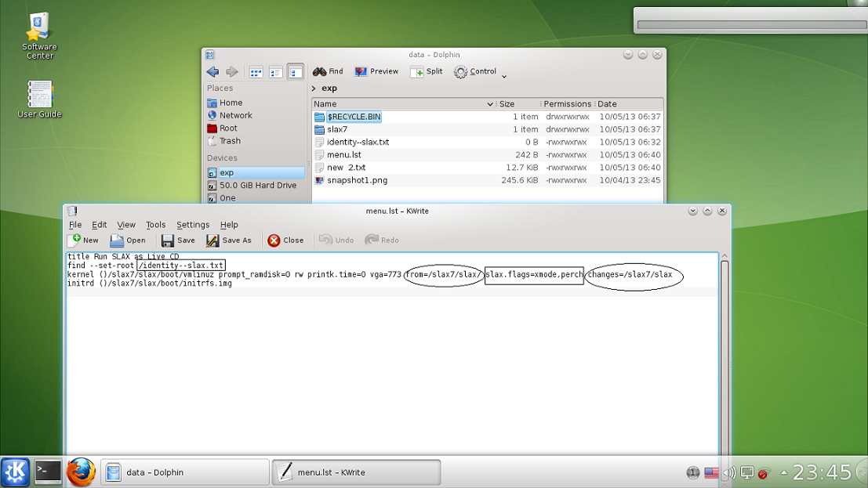
Task: Sort by the Name column header
Action: (x=403, y=104)
